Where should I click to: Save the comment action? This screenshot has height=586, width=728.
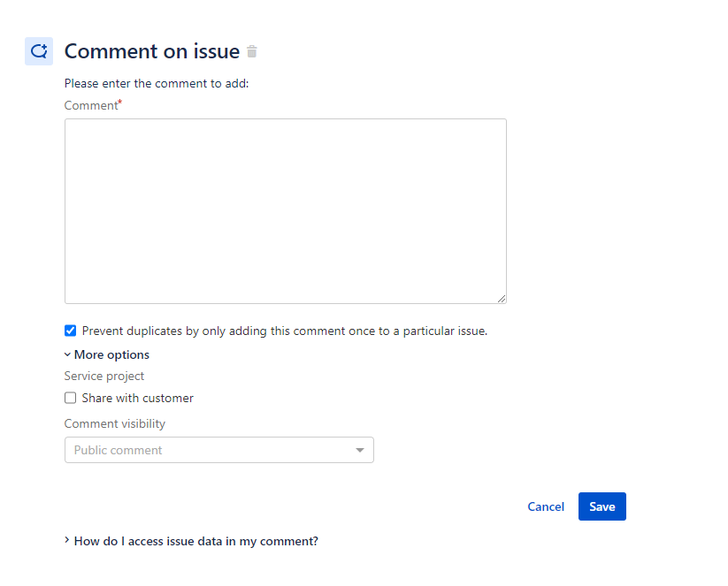602,506
